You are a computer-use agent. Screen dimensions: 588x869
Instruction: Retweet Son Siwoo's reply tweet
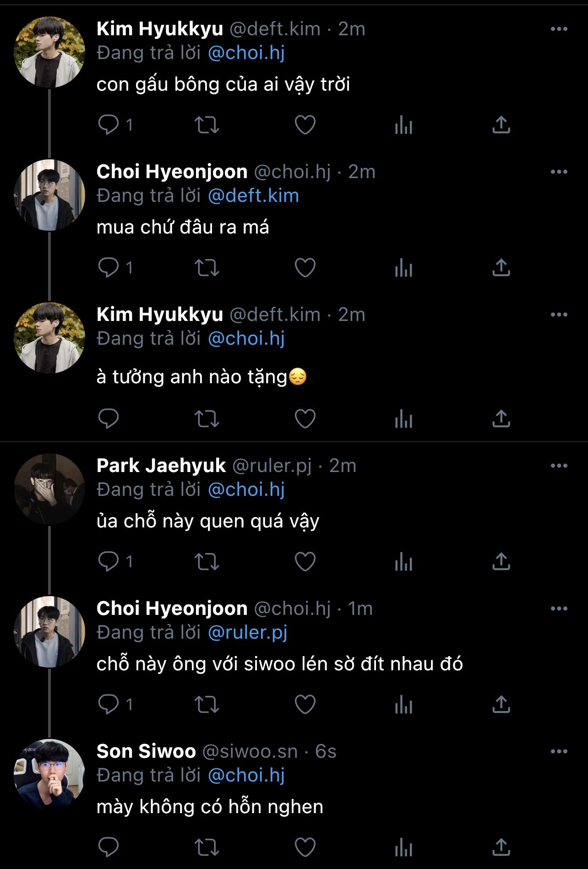(207, 847)
